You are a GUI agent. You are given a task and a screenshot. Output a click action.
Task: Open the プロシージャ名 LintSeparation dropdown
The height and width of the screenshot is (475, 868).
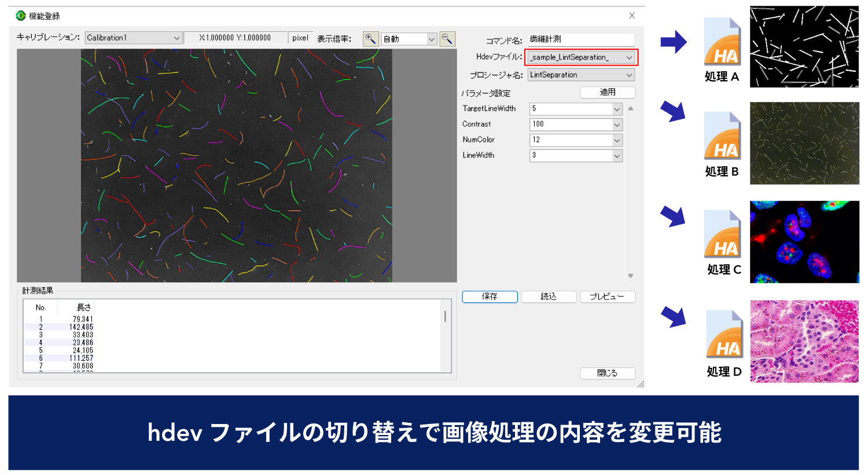pos(629,75)
